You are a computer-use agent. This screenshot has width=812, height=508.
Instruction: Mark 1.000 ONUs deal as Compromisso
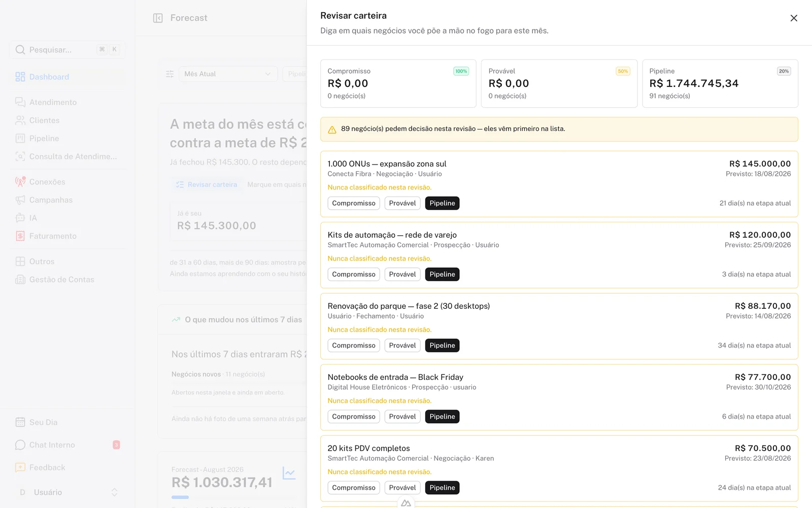point(354,203)
